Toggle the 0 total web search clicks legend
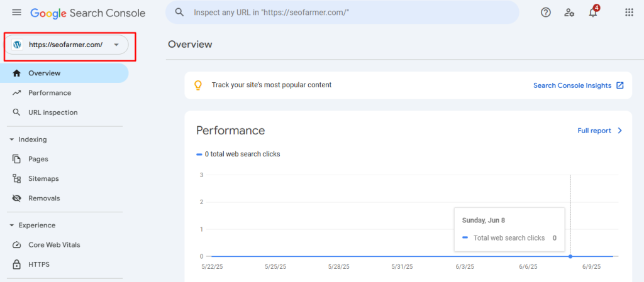 [238, 154]
